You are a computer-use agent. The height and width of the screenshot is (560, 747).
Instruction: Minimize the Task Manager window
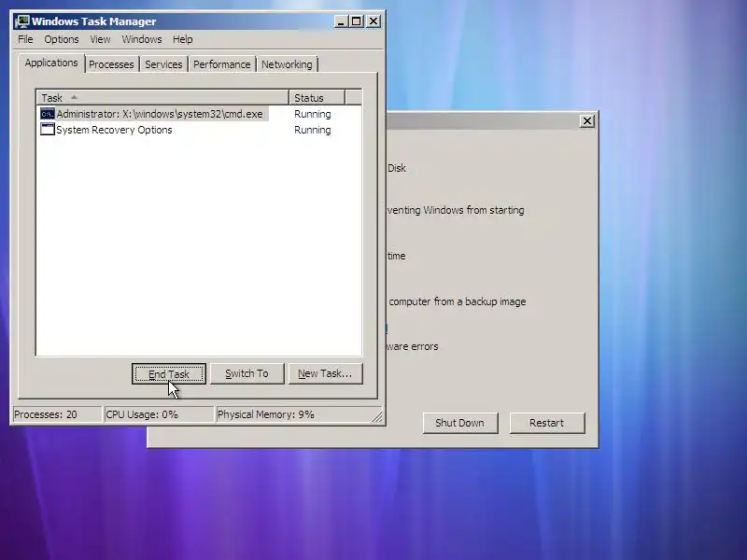(x=341, y=21)
